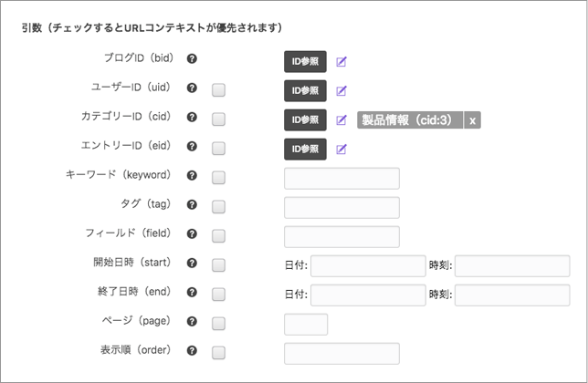Focus the 表示順 (order) input

341,353
